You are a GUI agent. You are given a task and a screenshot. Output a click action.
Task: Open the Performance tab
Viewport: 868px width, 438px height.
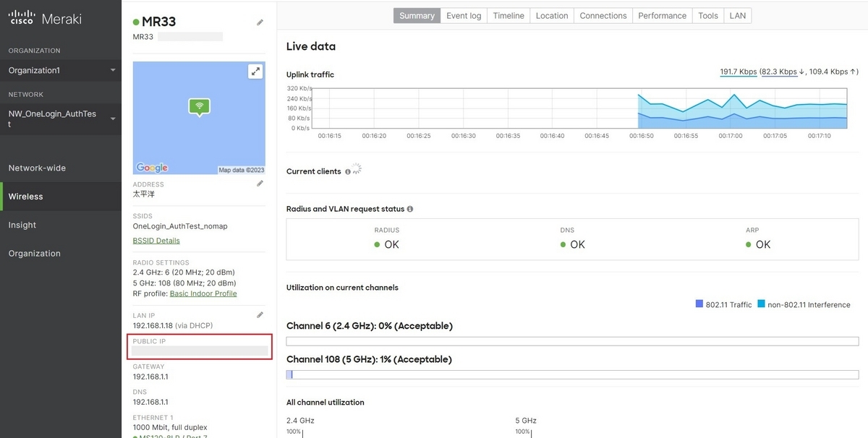click(662, 15)
